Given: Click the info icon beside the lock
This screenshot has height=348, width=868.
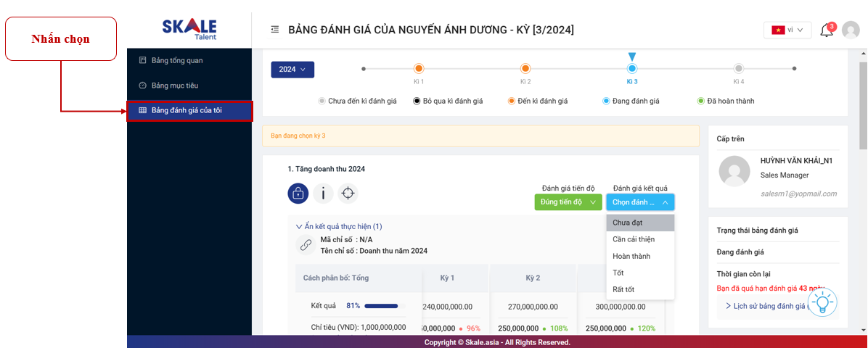Looking at the screenshot, I should 323,193.
